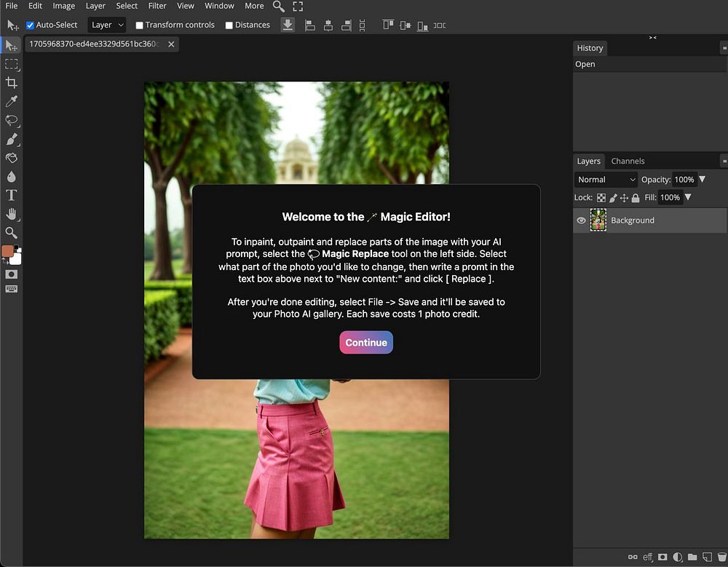This screenshot has height=567, width=728.
Task: Open the Layer auto-select dropdown
Action: point(107,25)
